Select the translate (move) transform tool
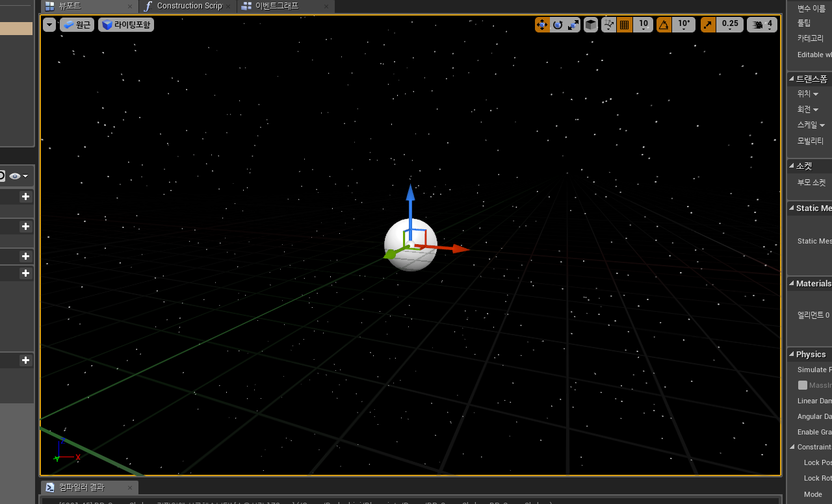The image size is (832, 504). [x=542, y=25]
